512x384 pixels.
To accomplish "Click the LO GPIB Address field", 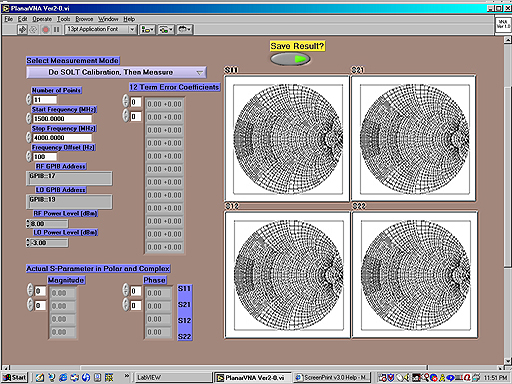I will [69, 202].
